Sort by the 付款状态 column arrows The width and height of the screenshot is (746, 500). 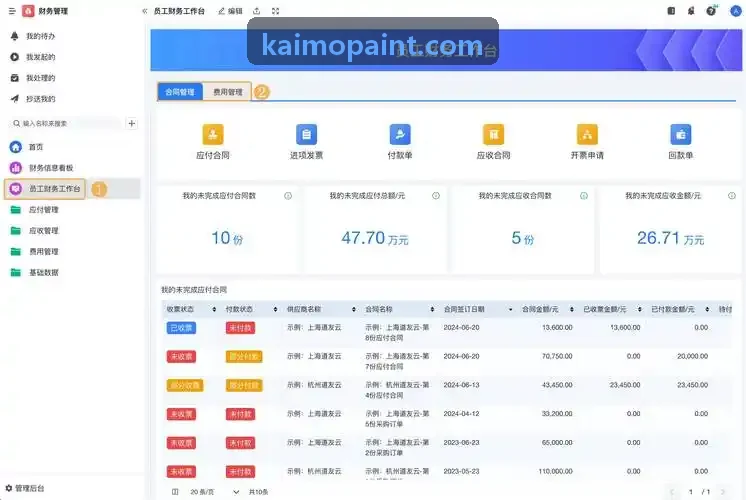coord(275,309)
